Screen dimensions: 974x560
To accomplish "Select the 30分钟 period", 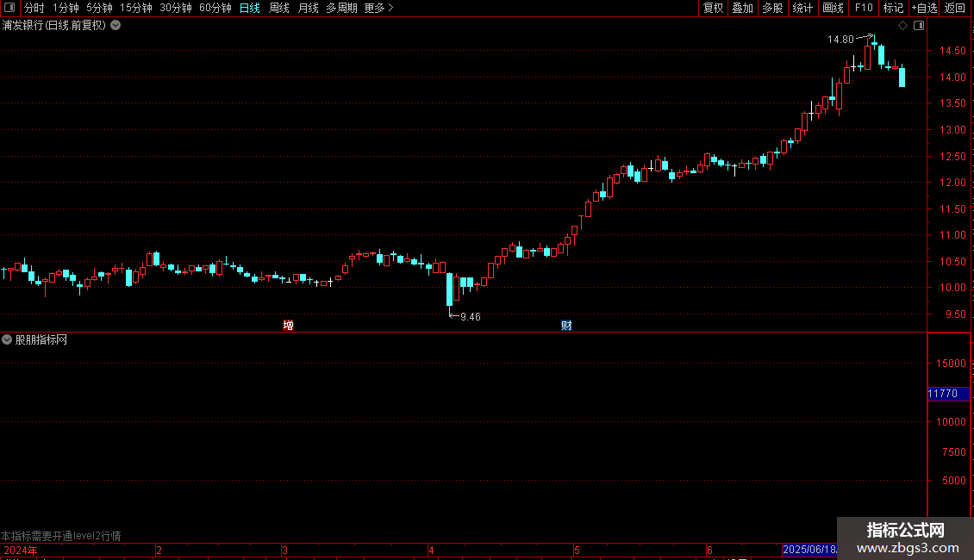I will coord(176,8).
